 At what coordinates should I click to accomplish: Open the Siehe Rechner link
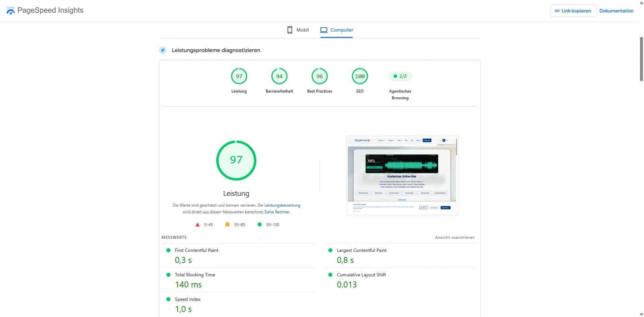(277, 212)
